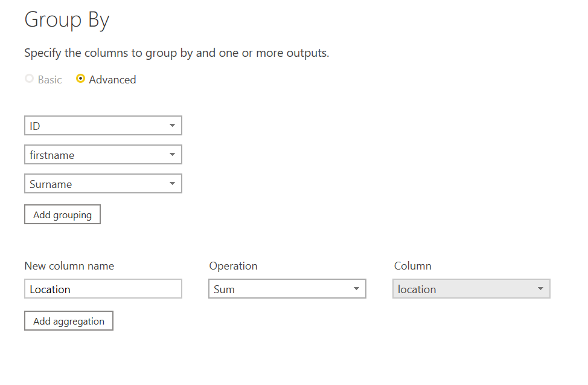Open the firstname grouping dropdown

[103, 154]
